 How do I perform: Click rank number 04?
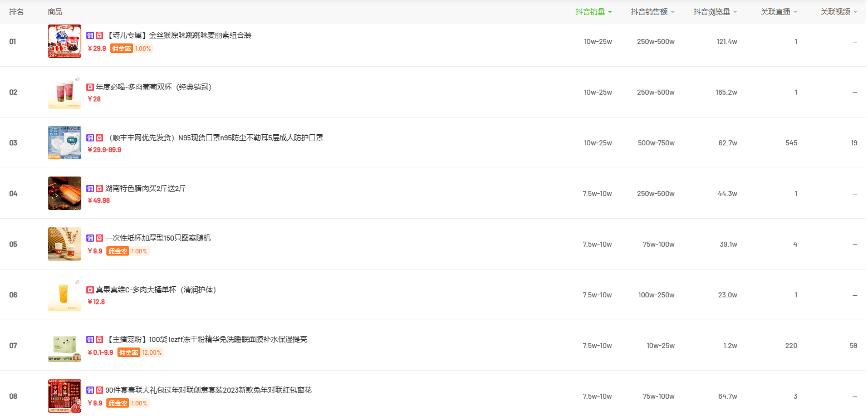[x=13, y=194]
